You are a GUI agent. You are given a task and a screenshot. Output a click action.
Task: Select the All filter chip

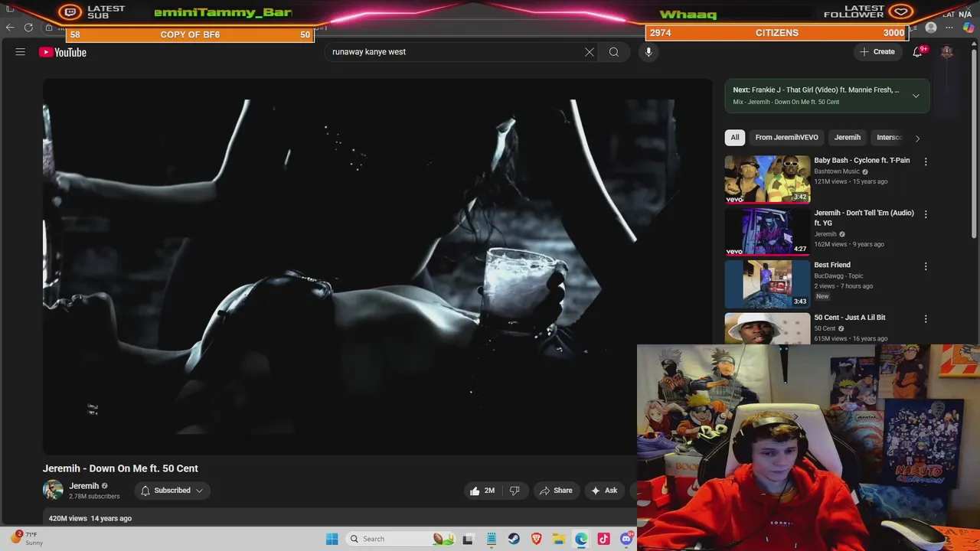(735, 137)
